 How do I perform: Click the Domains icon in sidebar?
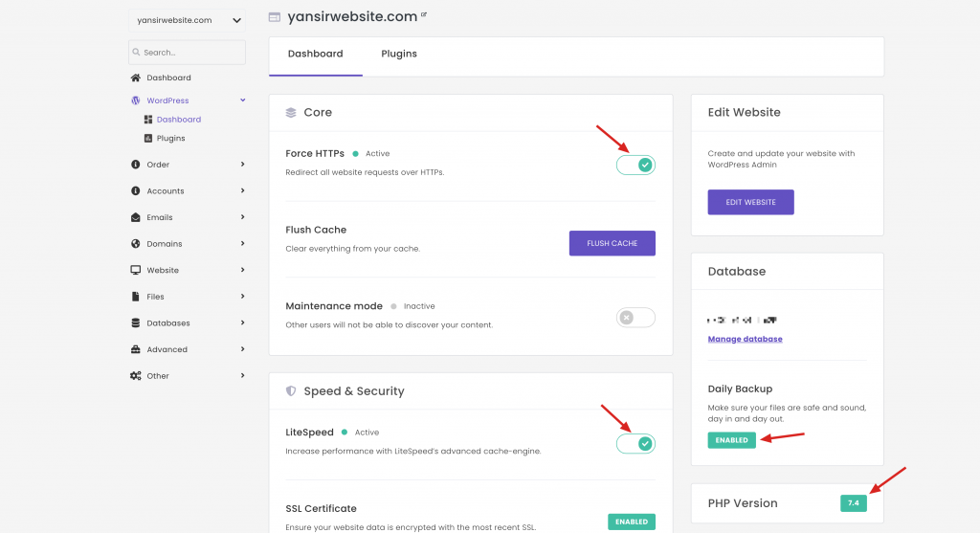[136, 244]
